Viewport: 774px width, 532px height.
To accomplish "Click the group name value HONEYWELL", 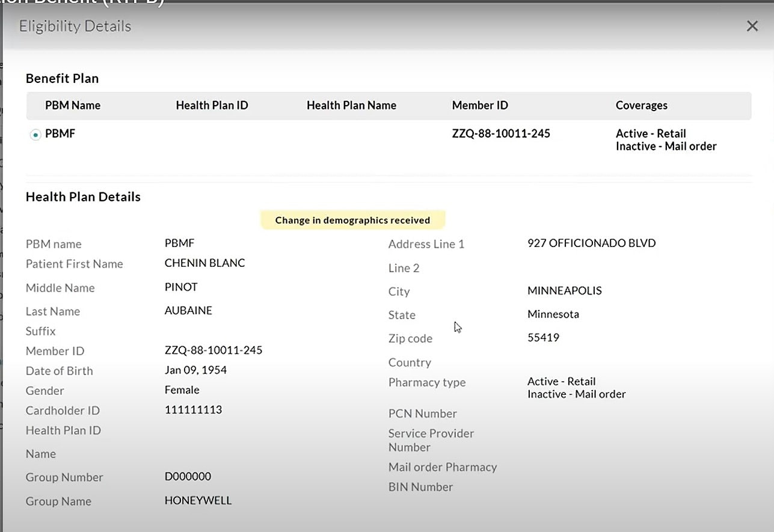I will [x=198, y=500].
